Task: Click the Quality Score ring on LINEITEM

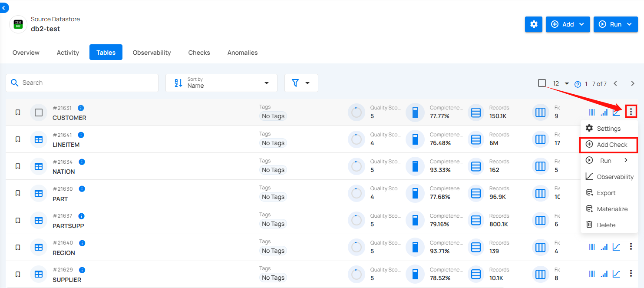Action: pos(357,139)
